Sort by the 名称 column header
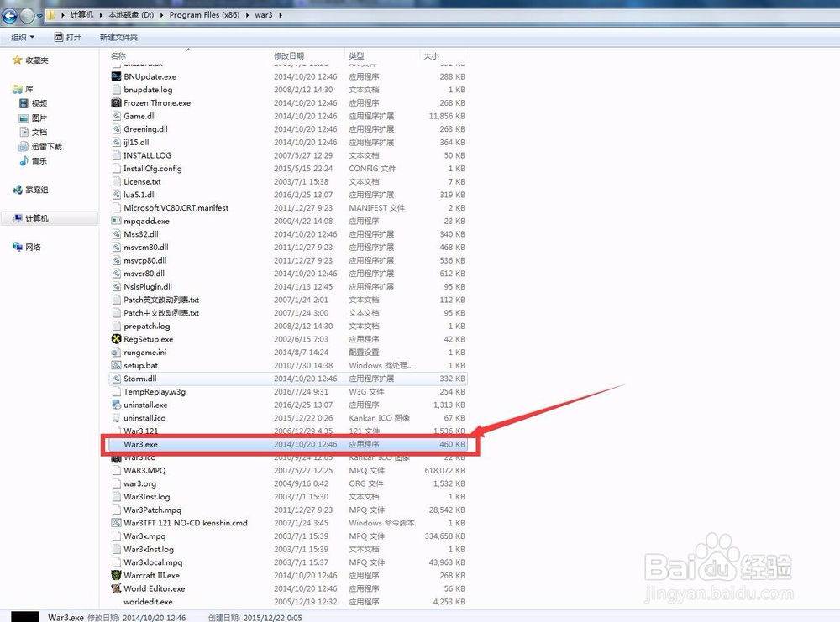The image size is (840, 622). 118,55
